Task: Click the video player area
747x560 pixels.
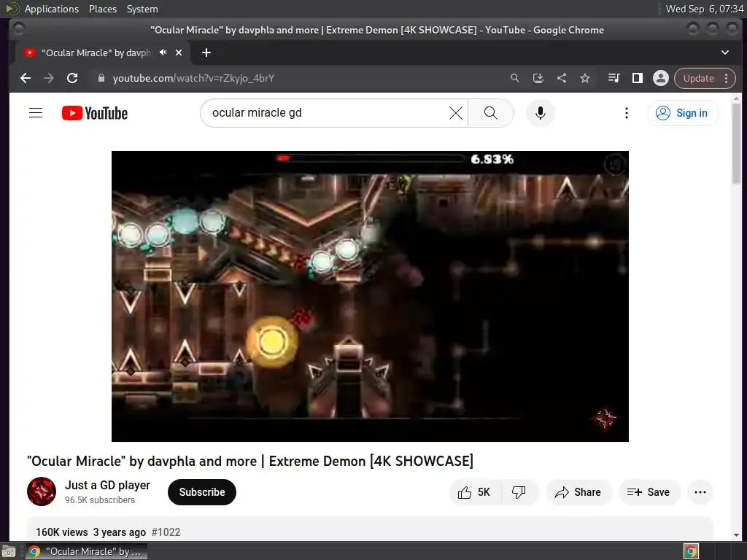Action: pos(370,296)
